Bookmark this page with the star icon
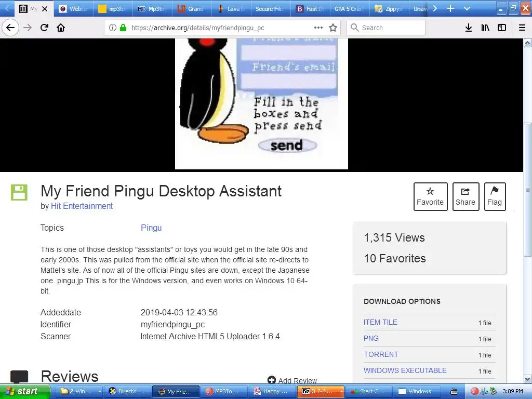This screenshot has width=532, height=399. coord(333,28)
